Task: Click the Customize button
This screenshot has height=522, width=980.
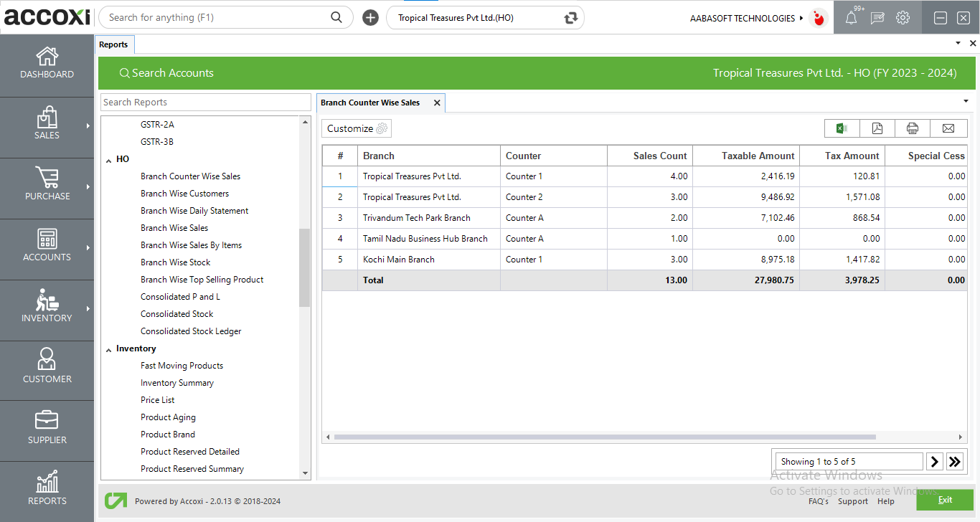Action: [x=357, y=128]
